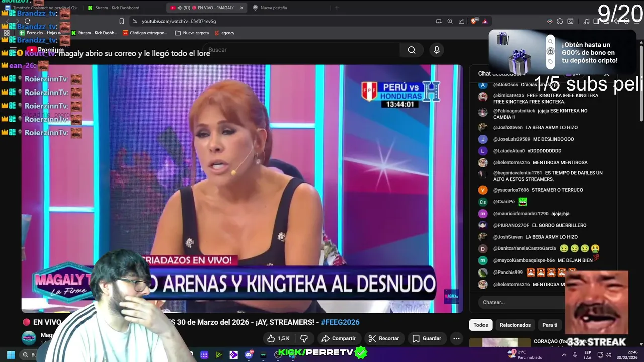Click the dislike thumbs-down button

pyautogui.click(x=304, y=338)
